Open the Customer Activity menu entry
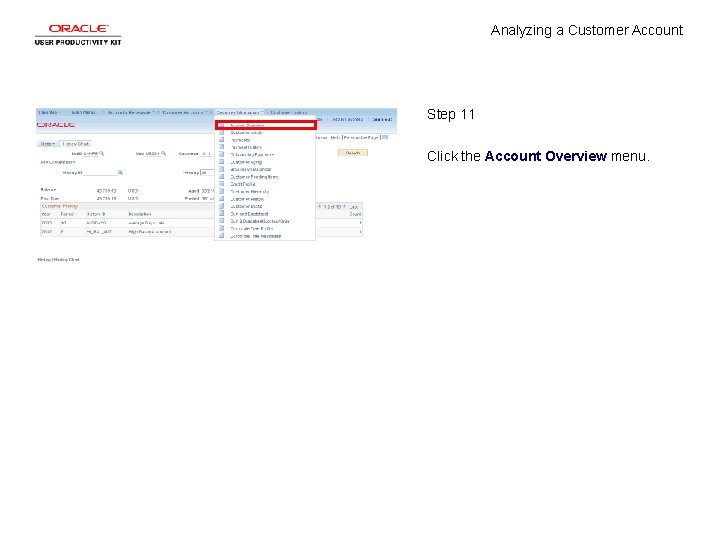Image resolution: width=720 pixels, height=540 pixels. (247, 132)
